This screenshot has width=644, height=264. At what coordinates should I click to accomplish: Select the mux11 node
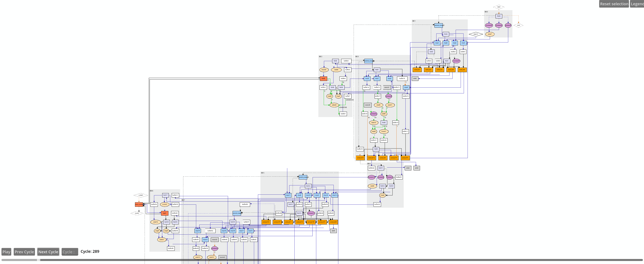[x=288, y=195]
